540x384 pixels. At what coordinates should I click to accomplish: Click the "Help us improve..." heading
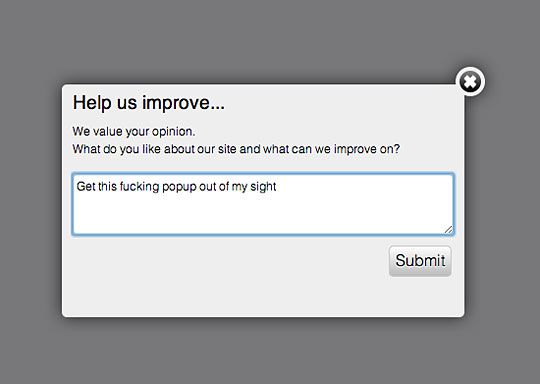pyautogui.click(x=148, y=103)
